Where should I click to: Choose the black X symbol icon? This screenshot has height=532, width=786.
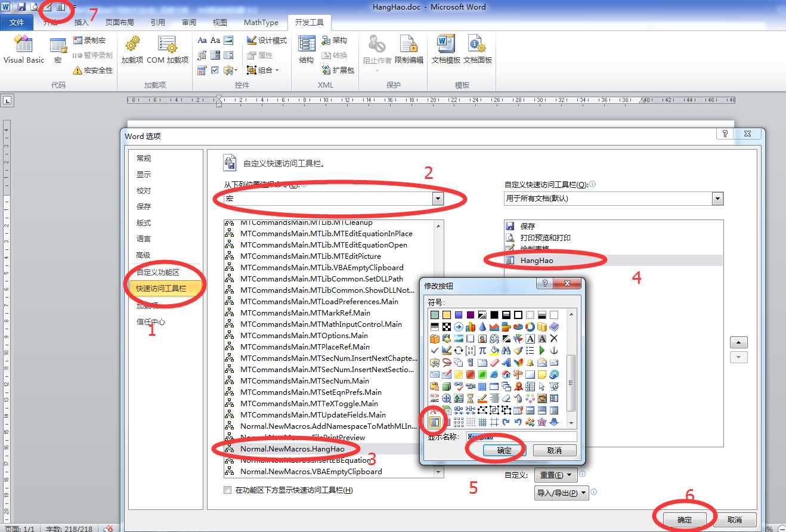[553, 338]
